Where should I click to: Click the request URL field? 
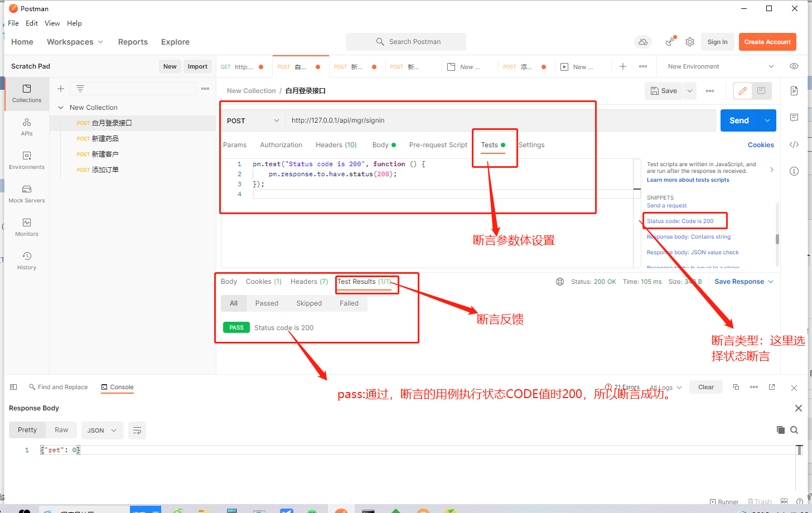tap(500, 120)
